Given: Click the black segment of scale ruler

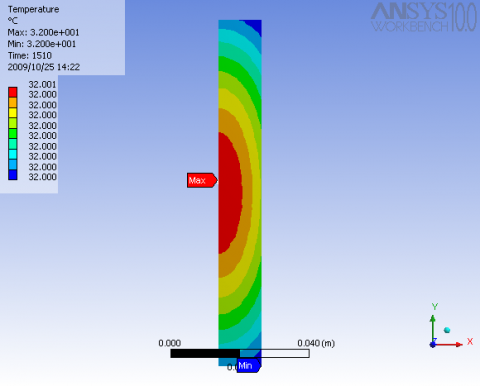Looking at the screenshot, I should point(205,353).
